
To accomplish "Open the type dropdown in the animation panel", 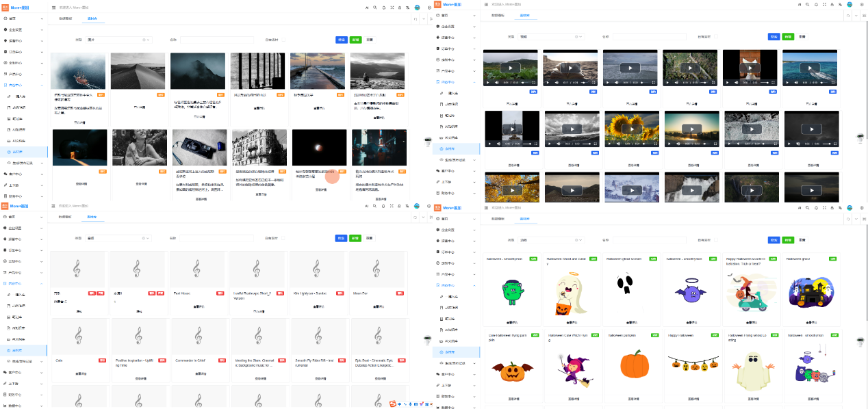I will 550,240.
